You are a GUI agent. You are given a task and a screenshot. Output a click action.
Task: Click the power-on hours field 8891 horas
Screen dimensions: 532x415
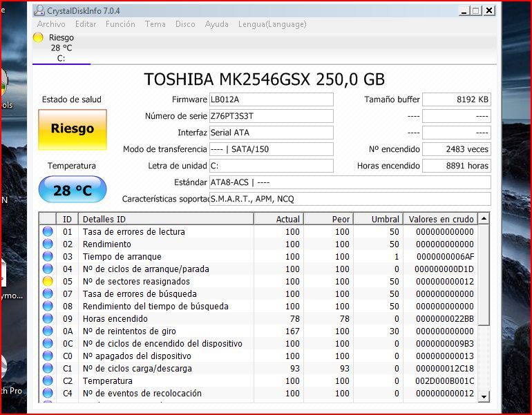coord(456,166)
